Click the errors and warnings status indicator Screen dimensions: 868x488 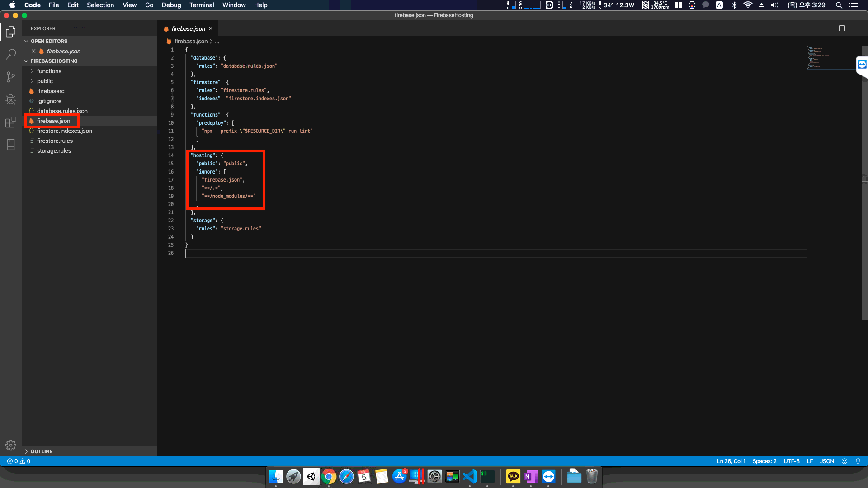19,461
